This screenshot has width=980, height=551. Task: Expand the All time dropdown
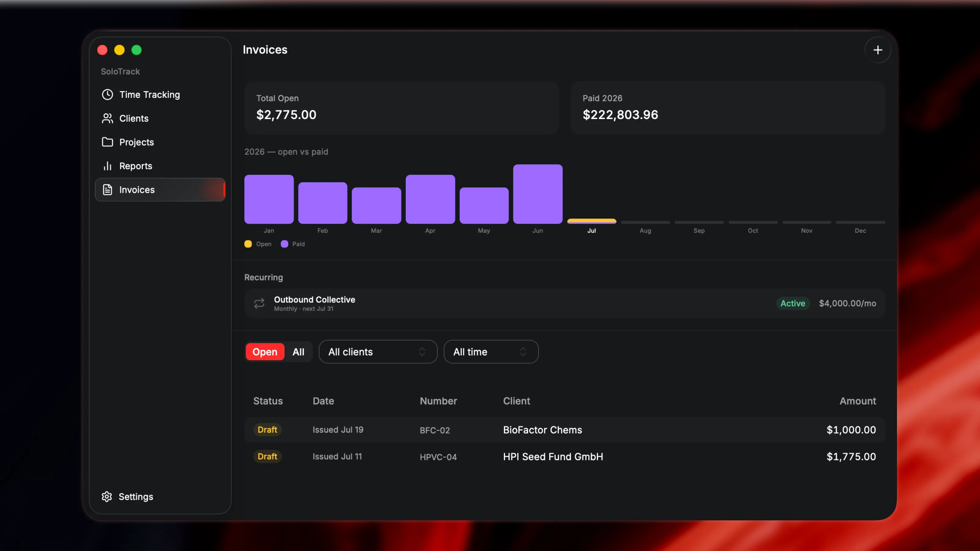tap(491, 352)
